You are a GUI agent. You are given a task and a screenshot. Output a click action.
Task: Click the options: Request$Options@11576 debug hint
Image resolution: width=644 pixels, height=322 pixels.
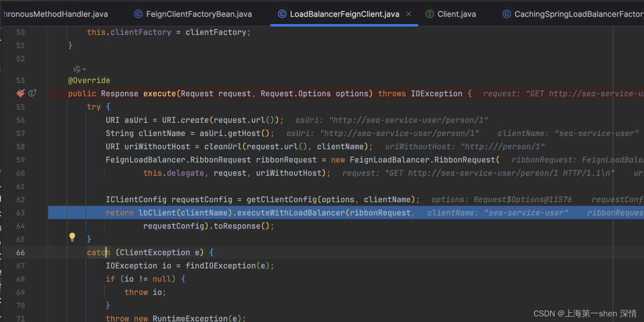(501, 200)
